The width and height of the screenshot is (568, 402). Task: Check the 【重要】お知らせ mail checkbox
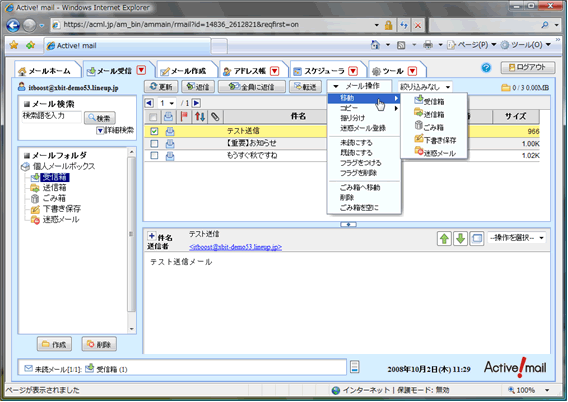tap(154, 143)
